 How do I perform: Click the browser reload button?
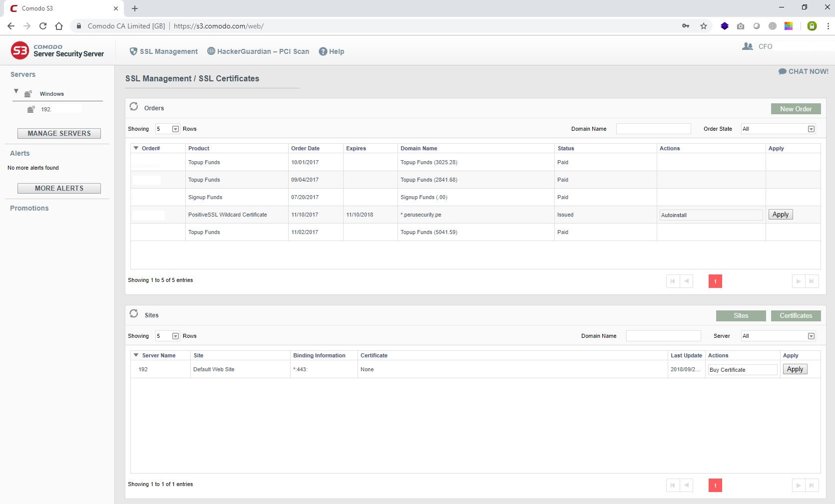pyautogui.click(x=43, y=26)
